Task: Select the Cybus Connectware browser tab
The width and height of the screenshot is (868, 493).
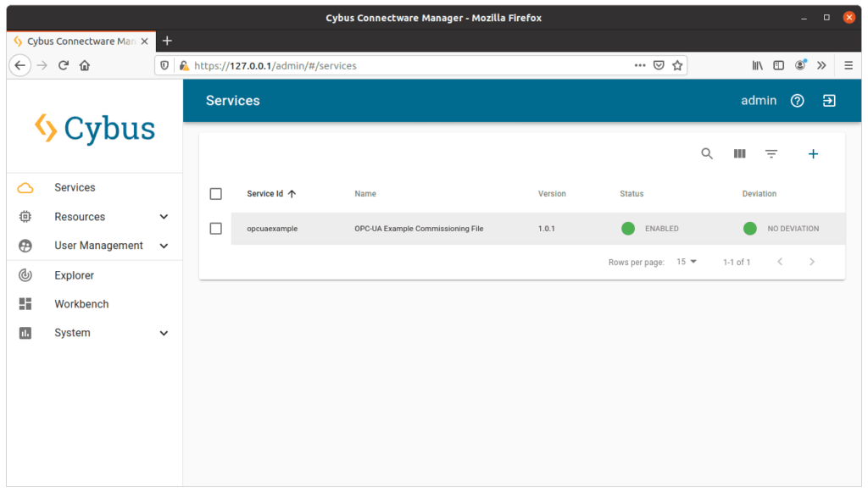Action: (x=81, y=42)
